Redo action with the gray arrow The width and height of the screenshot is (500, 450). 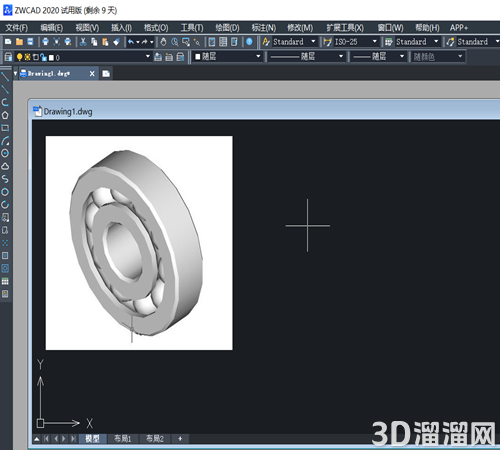coord(144,42)
